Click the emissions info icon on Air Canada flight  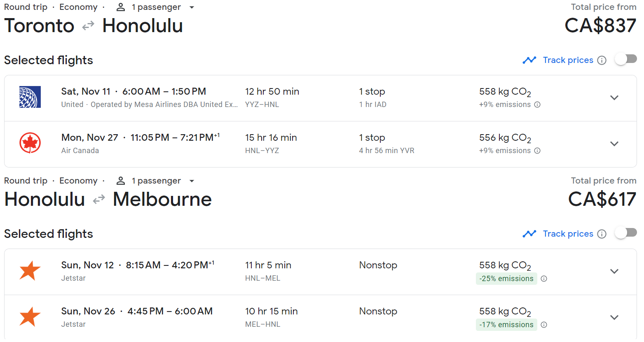537,151
